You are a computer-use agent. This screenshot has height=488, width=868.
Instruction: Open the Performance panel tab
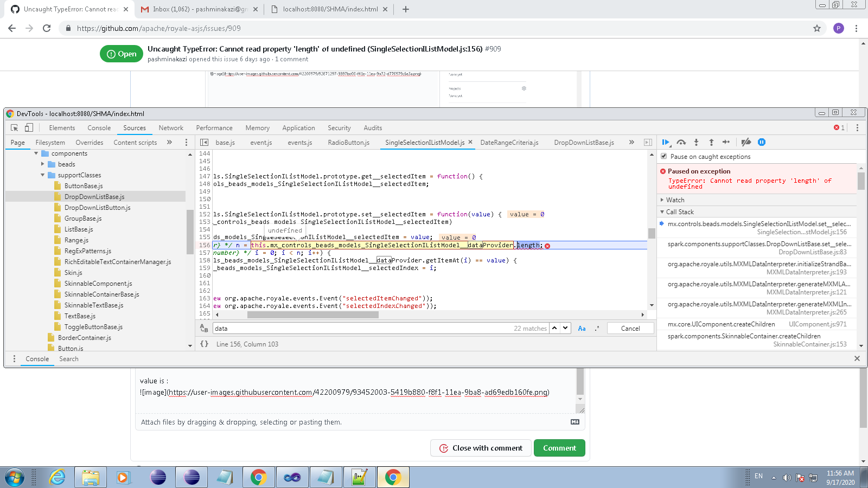(x=214, y=128)
